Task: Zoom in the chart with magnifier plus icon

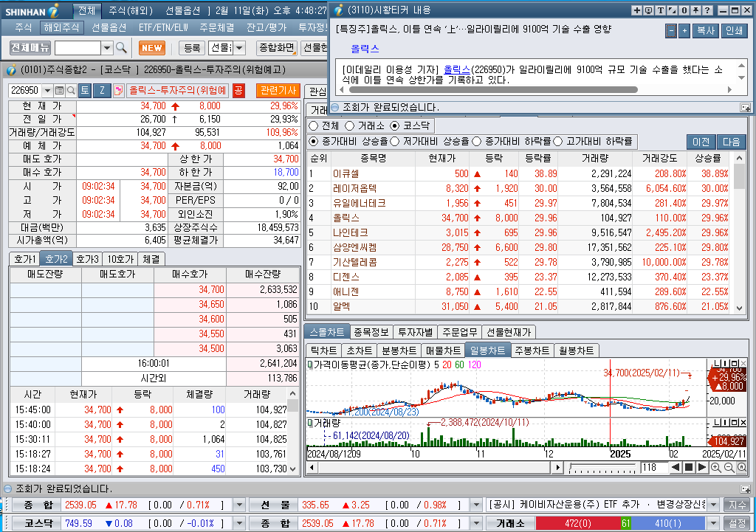Action: [715, 467]
